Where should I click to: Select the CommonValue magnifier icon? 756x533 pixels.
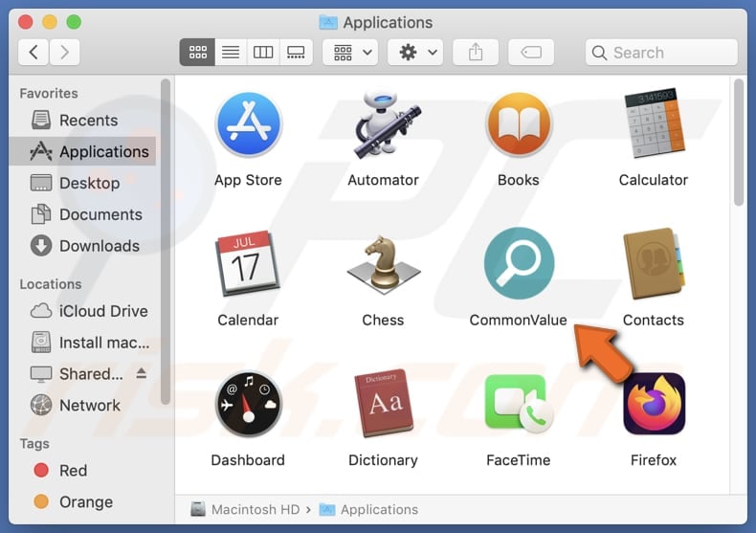519,263
